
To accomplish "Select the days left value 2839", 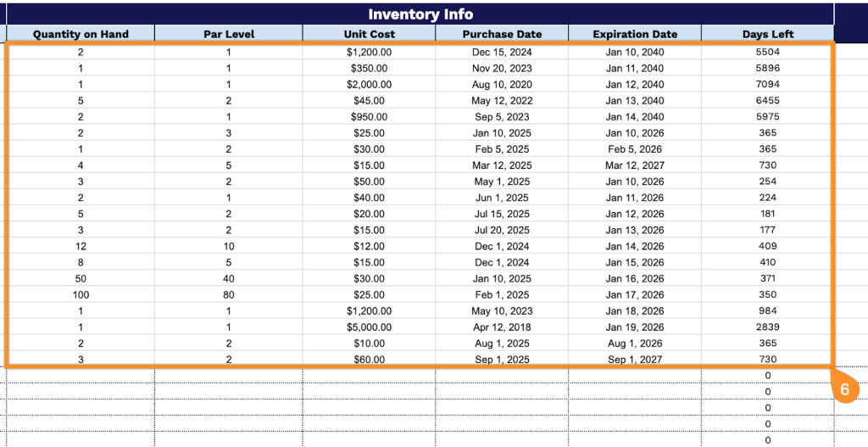I will 767,327.
